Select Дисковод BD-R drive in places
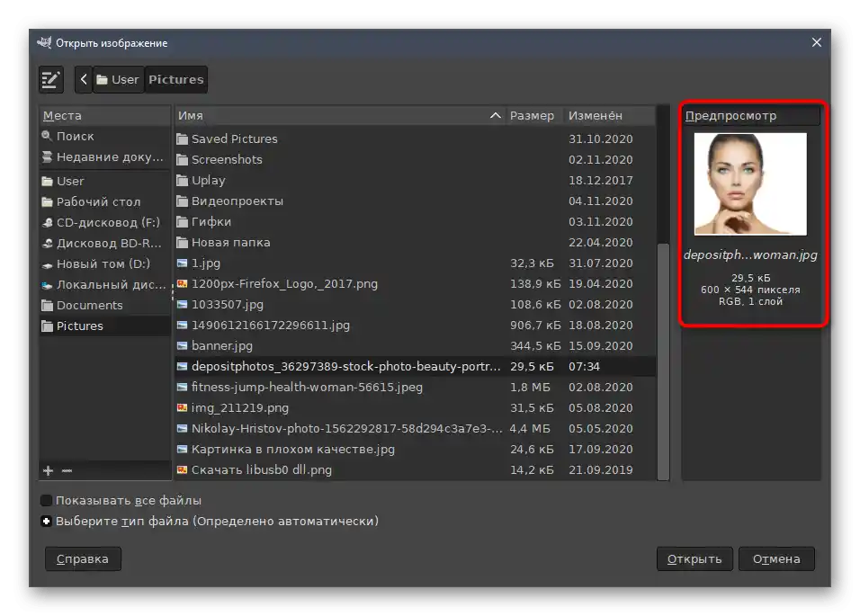 click(x=104, y=243)
